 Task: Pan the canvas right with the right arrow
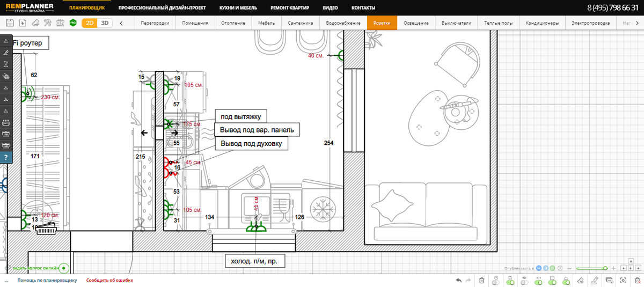point(638,268)
